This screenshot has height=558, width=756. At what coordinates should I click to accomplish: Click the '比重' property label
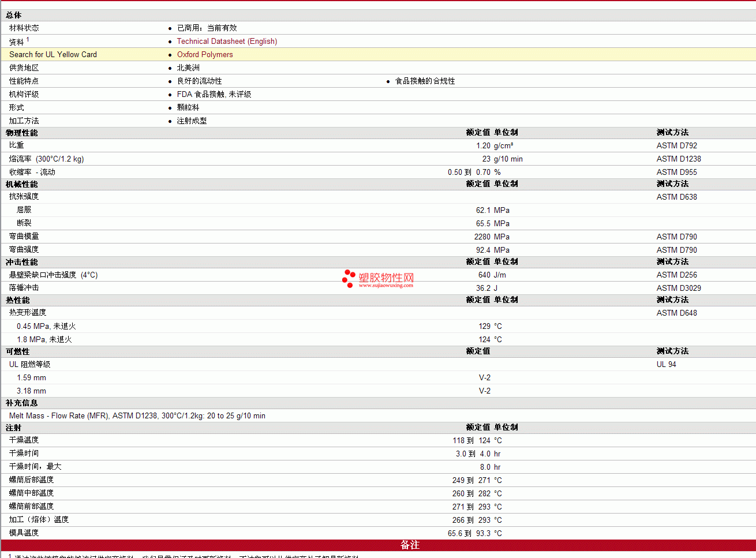(17, 145)
